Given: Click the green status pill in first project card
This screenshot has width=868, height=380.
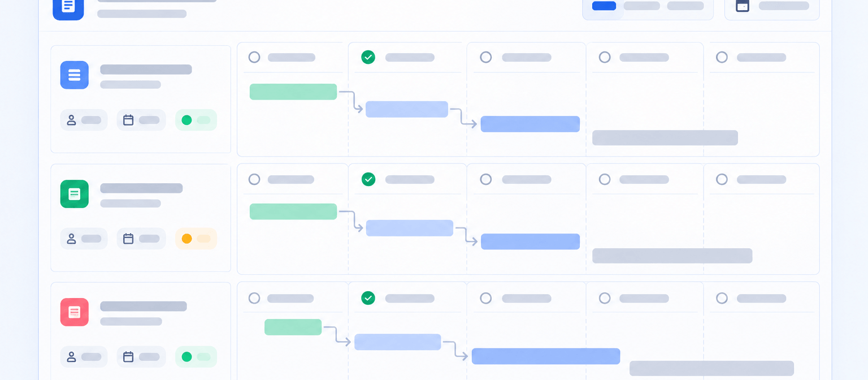Looking at the screenshot, I should click(196, 120).
